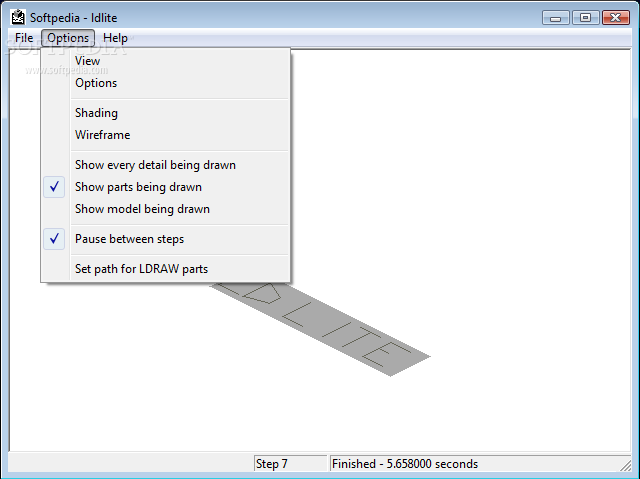This screenshot has height=479, width=640.
Task: Select Wireframe render mode
Action: (x=166, y=135)
